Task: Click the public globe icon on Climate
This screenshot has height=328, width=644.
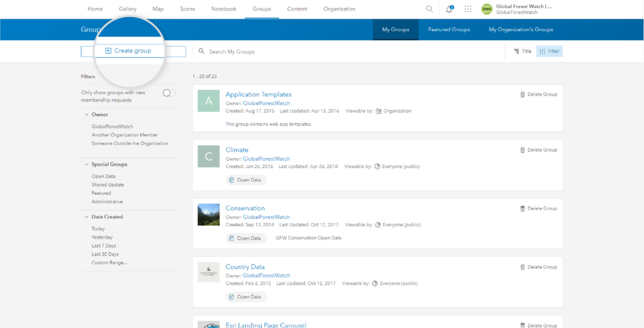Action: [x=377, y=167]
